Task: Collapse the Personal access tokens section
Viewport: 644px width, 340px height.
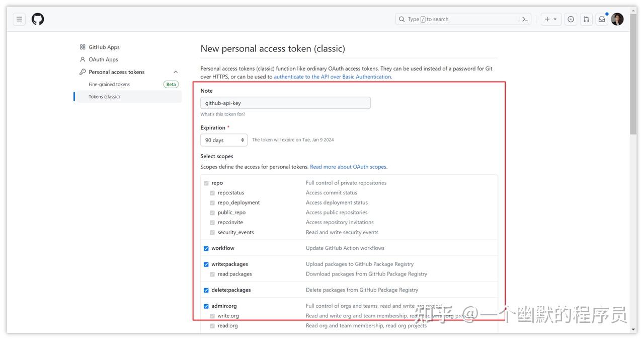Action: [175, 72]
